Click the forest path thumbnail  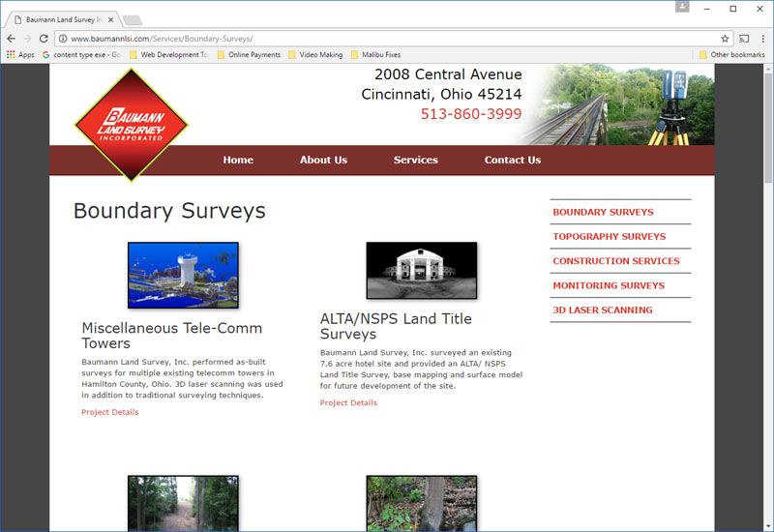coord(183,503)
